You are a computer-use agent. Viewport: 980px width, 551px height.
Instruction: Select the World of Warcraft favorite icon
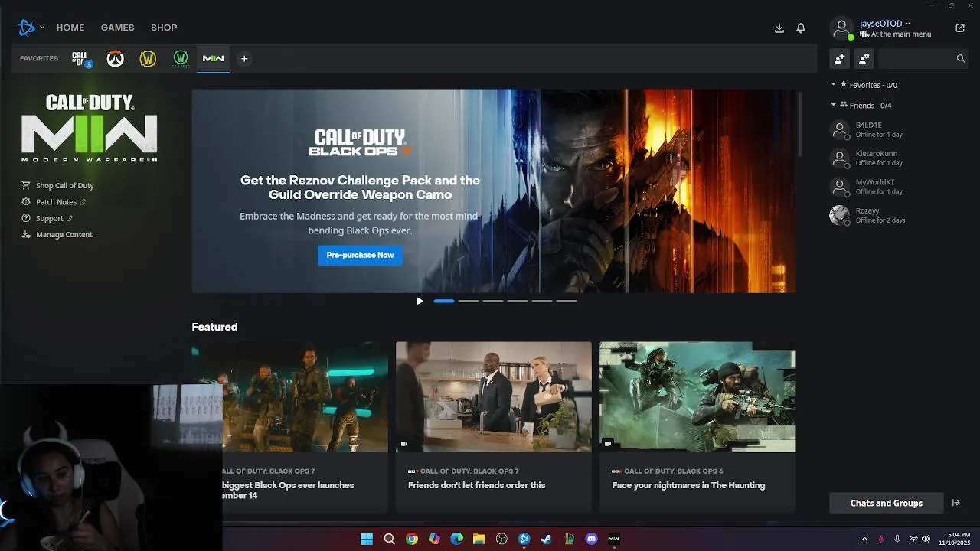tap(148, 59)
